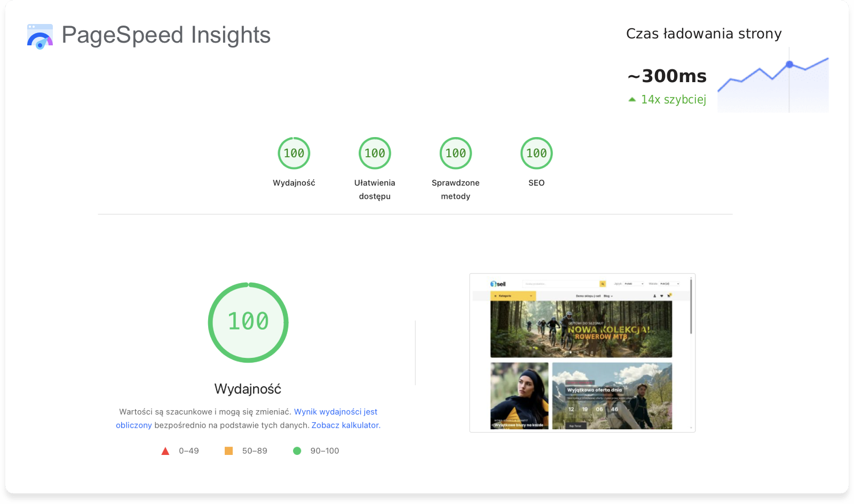Screen dimensions: 854x504
Task: Select the Sprawdzone metody score circle
Action: 455,153
